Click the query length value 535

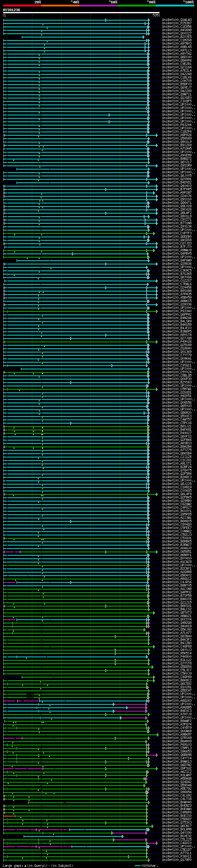(155, 15)
